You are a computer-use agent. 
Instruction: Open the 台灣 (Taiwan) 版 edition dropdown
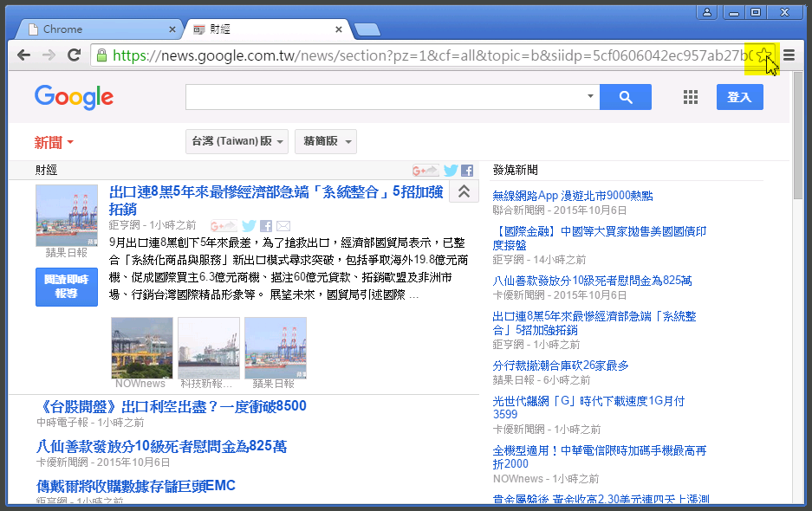click(237, 141)
